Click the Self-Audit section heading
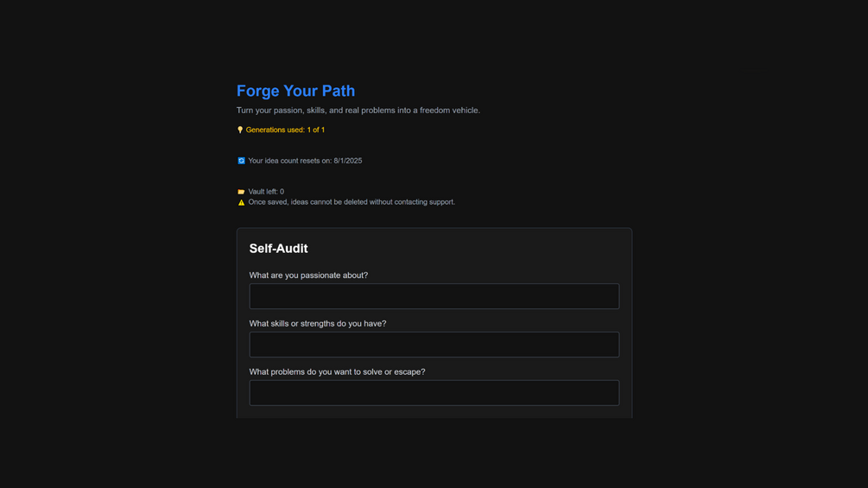 click(278, 249)
